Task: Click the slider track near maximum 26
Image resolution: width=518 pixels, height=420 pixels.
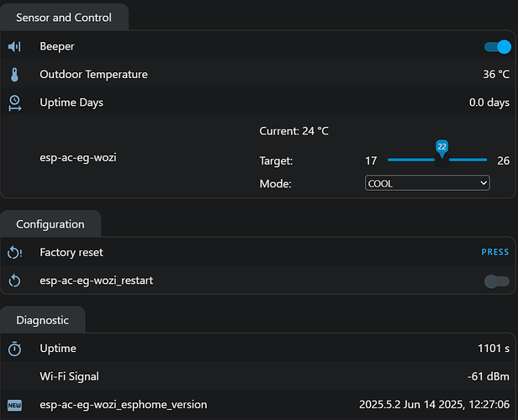Action: [x=483, y=160]
